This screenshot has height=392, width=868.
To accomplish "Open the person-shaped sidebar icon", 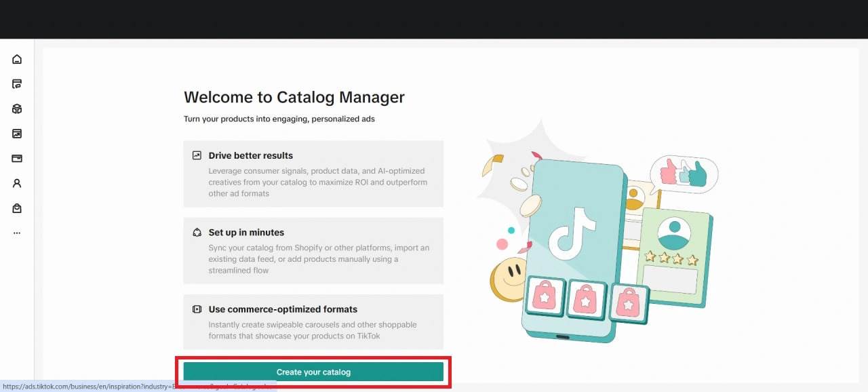I will 17,183.
